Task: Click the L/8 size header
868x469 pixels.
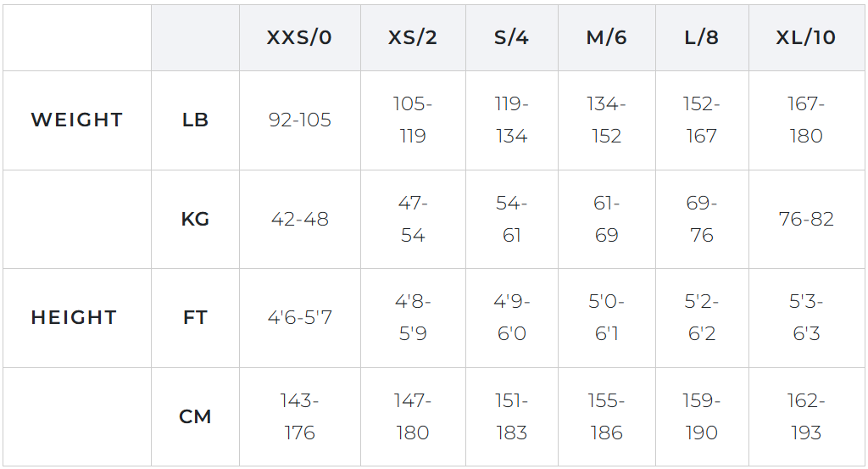Action: pos(702,37)
